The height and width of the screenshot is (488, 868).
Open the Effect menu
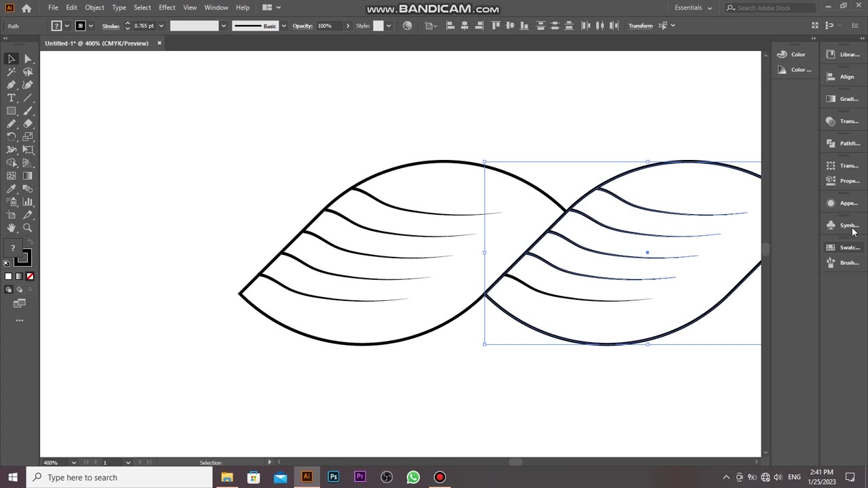[x=167, y=7]
